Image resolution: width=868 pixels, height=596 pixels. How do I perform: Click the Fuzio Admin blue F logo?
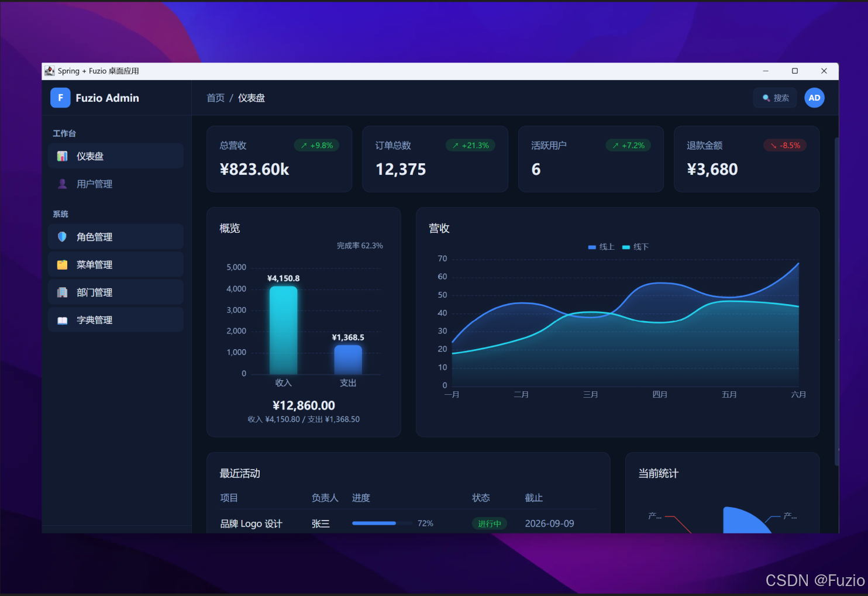tap(60, 98)
